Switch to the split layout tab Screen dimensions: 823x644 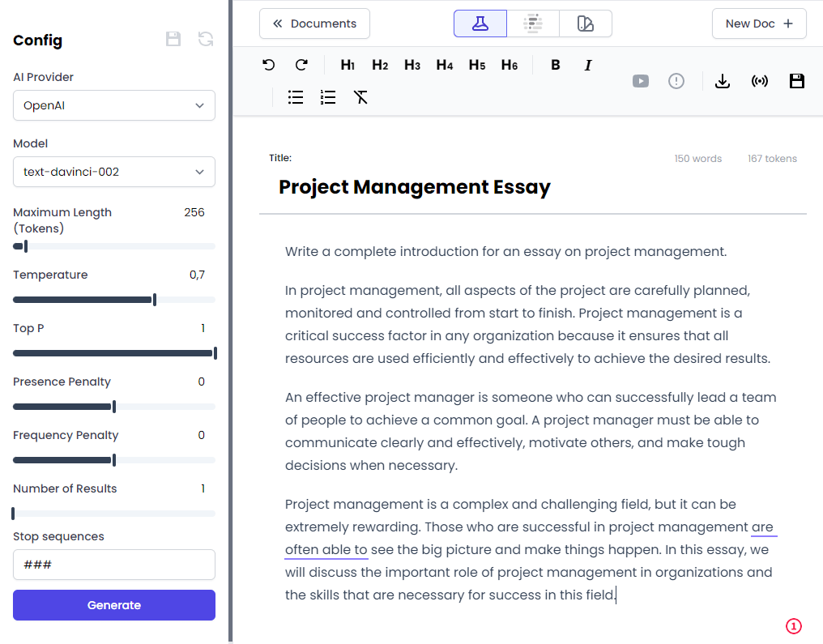coord(585,23)
